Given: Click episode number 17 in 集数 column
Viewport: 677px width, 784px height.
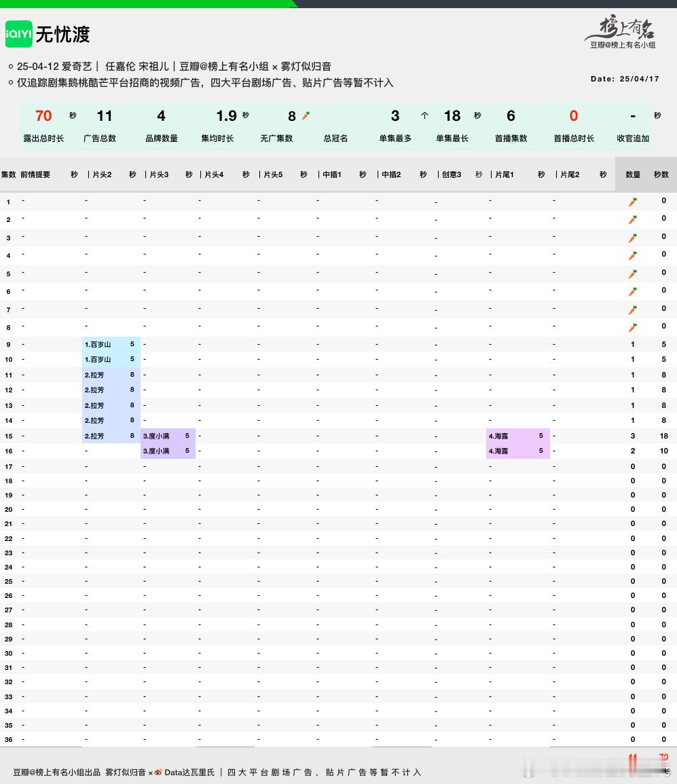Looking at the screenshot, I should 9,467.
